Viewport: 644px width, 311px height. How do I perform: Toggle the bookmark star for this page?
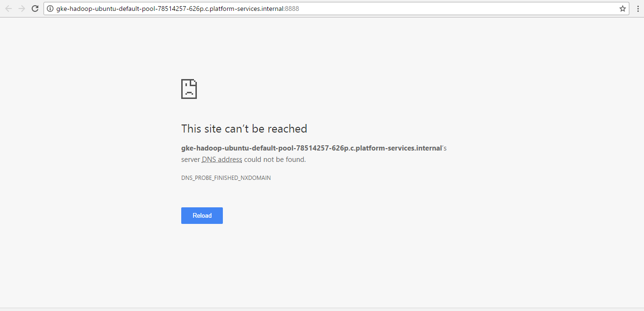click(623, 8)
